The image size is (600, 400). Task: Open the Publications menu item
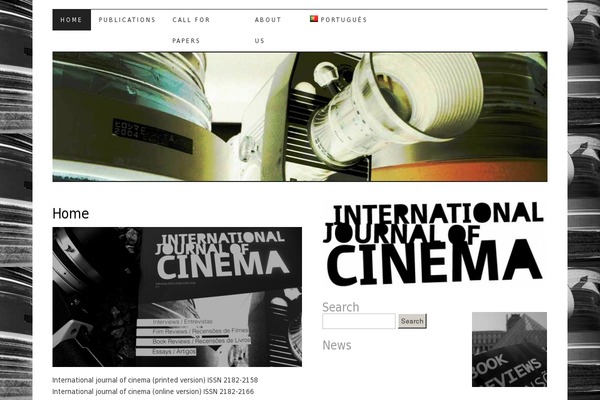point(127,20)
